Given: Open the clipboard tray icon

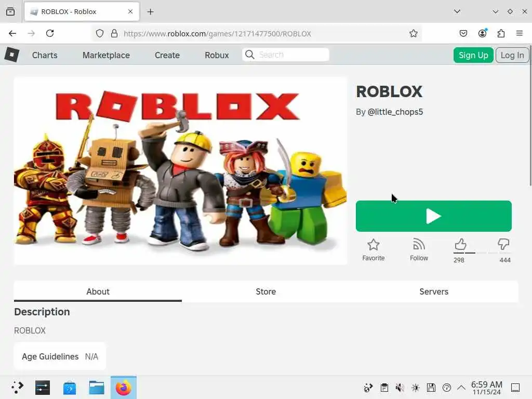Looking at the screenshot, I should (384, 388).
